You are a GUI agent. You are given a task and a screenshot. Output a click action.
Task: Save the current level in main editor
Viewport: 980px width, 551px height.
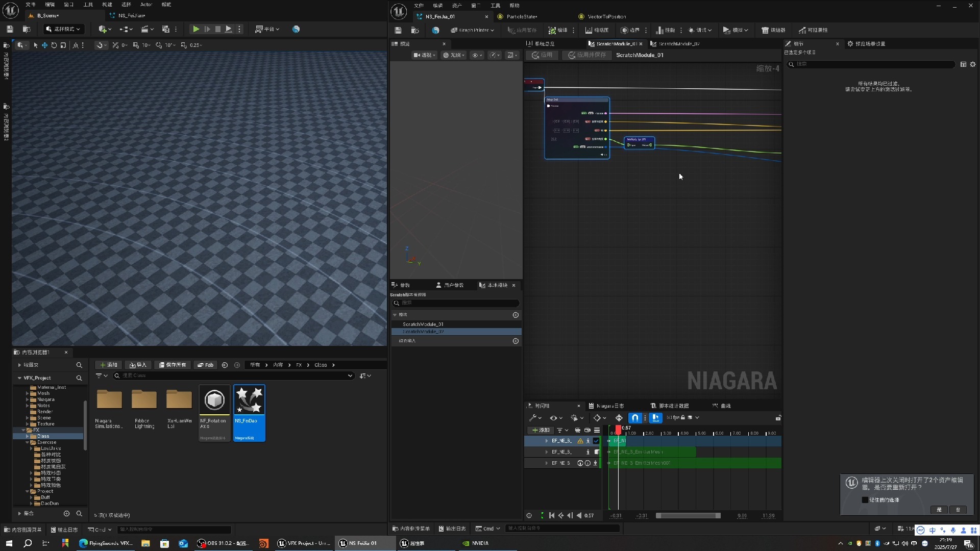tap(10, 30)
